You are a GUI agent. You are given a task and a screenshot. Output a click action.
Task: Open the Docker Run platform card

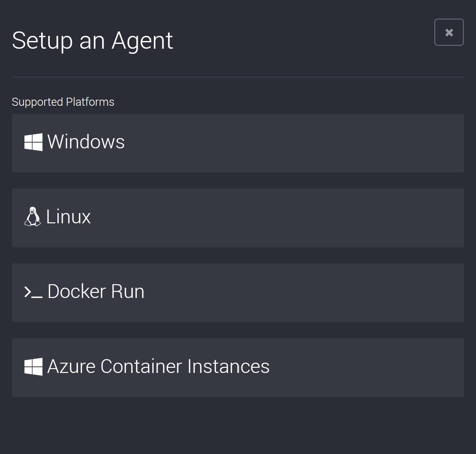click(238, 293)
